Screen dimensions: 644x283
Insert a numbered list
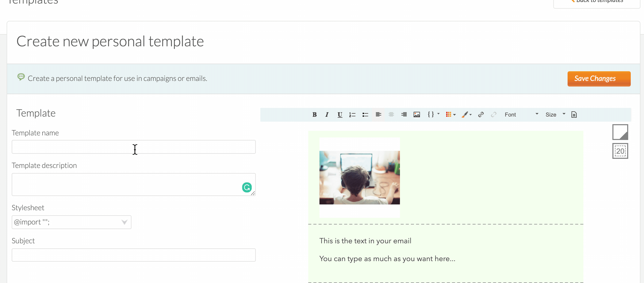(x=352, y=115)
